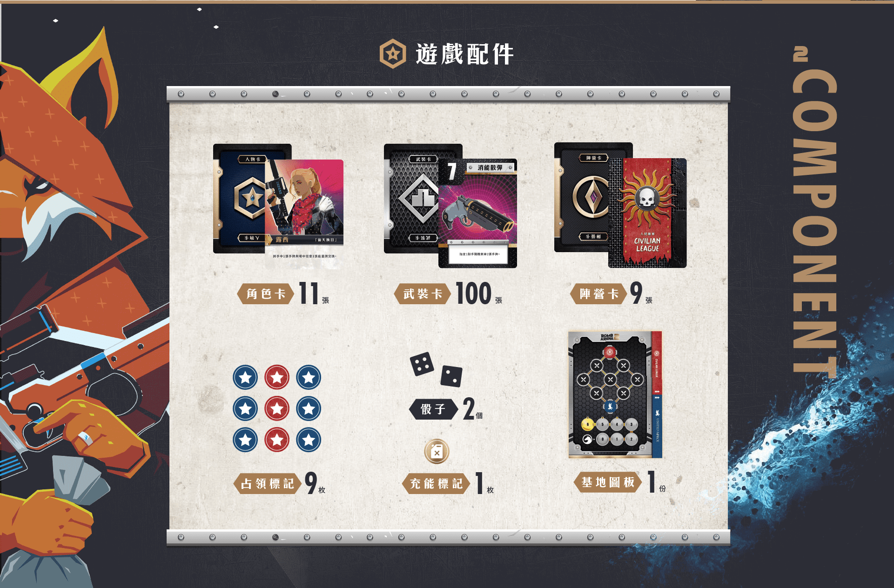
Task: Open the Bomb Arena base board image
Action: (x=615, y=394)
